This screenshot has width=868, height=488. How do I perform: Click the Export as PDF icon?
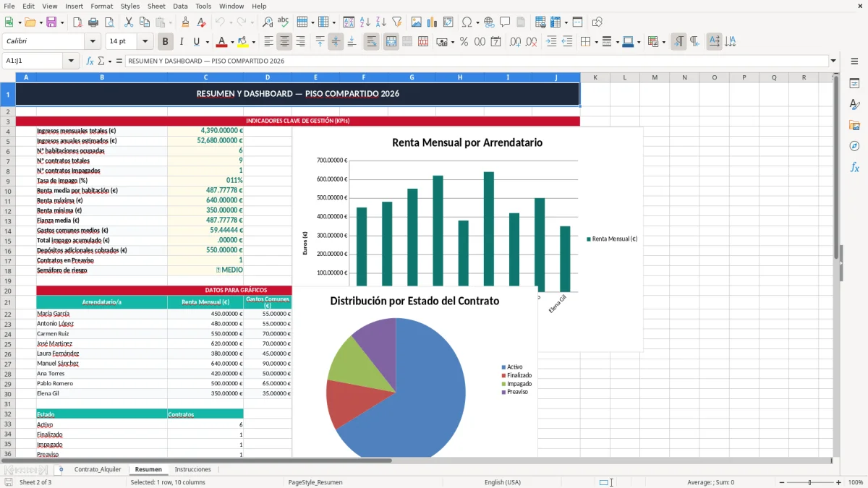pos(77,22)
